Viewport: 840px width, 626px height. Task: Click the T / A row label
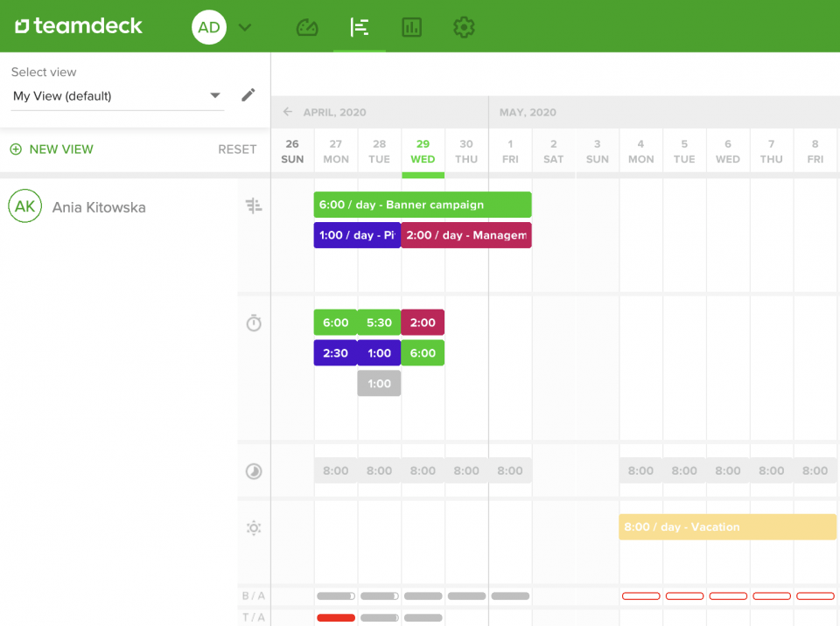254,617
